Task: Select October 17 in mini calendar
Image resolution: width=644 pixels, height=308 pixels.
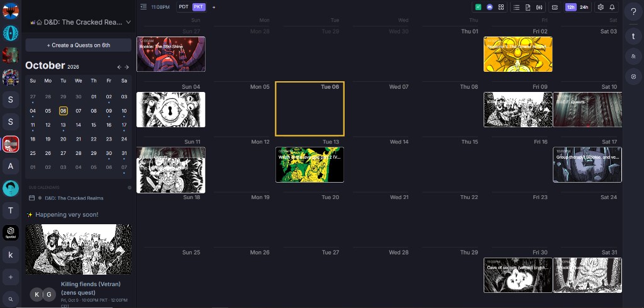Action: pos(124,125)
